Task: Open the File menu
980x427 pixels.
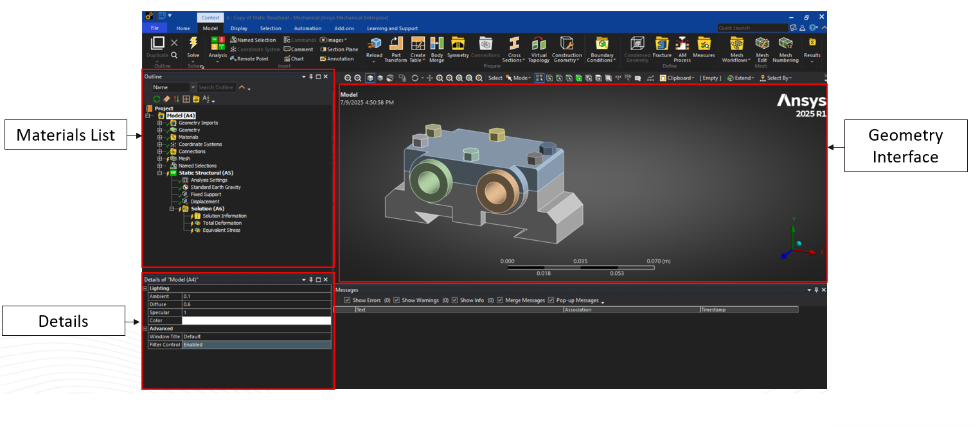Action: pyautogui.click(x=154, y=28)
